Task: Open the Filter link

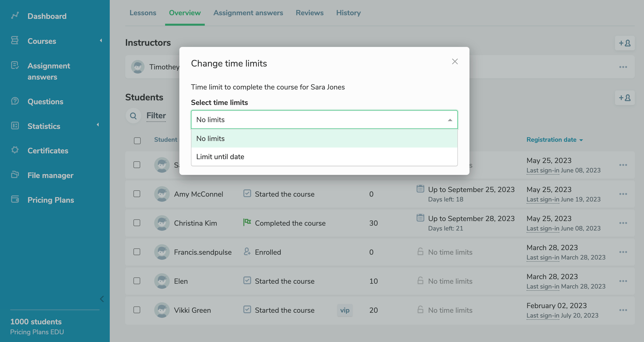Action: 156,116
